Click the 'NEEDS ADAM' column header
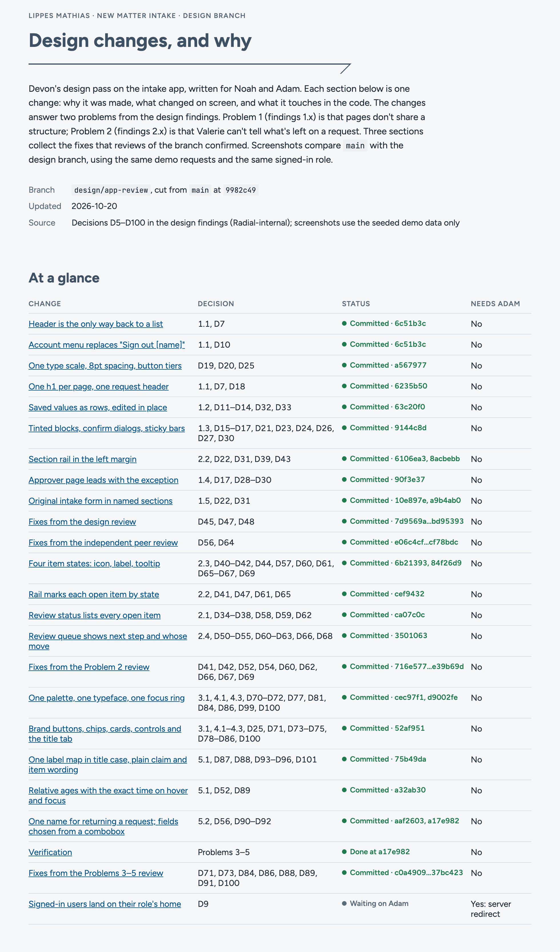Image resolution: width=560 pixels, height=952 pixels. click(495, 304)
